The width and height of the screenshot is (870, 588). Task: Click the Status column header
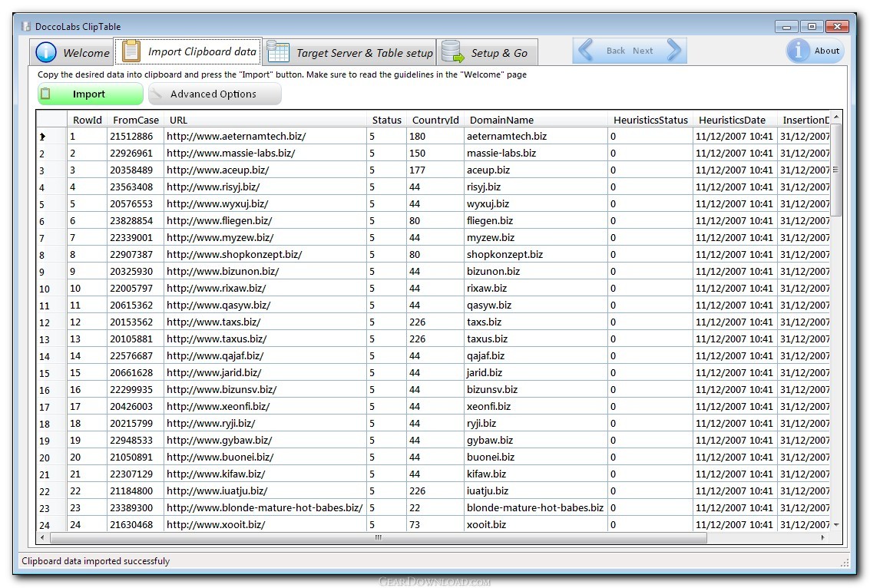(386, 120)
